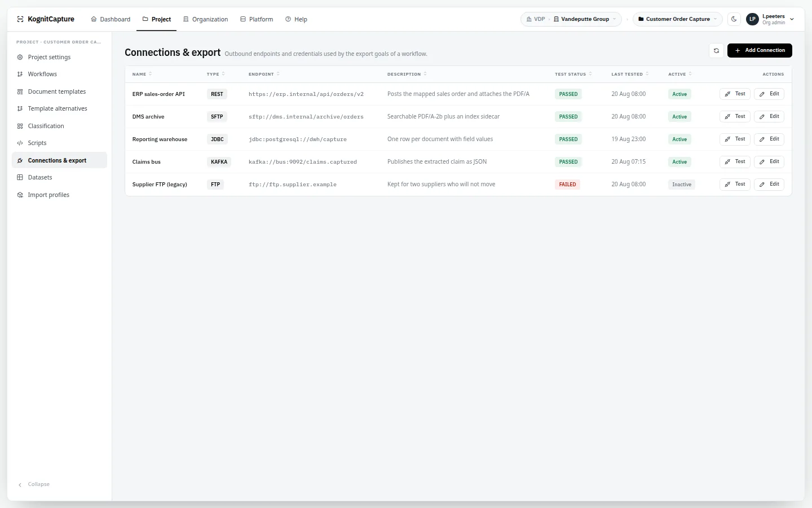Sort by Last Tested column header
This screenshot has width=812, height=508.
click(630, 74)
